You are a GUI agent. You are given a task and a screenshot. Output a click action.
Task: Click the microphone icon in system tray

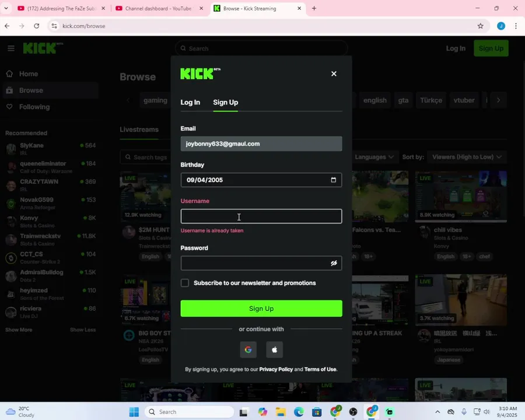[x=464, y=412]
